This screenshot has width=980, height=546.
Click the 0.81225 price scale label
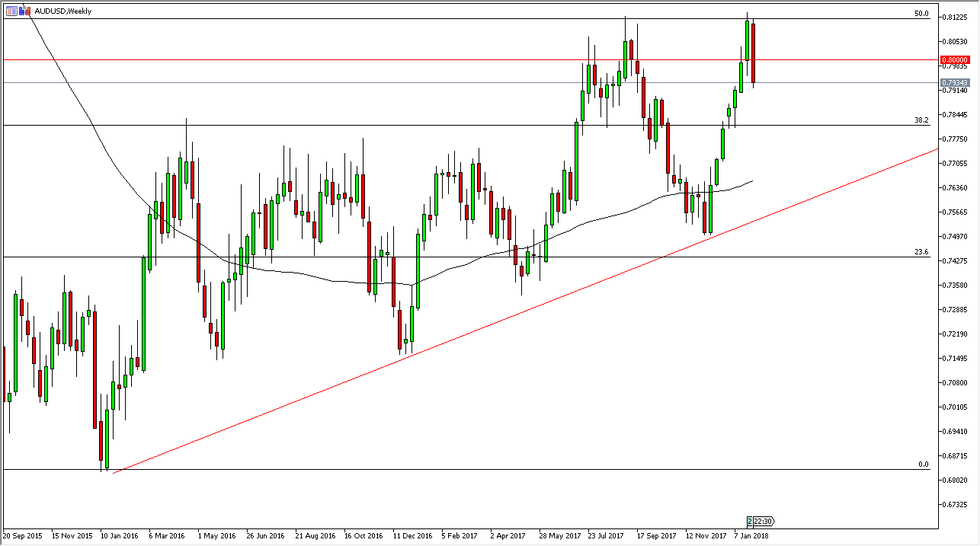pyautogui.click(x=955, y=17)
